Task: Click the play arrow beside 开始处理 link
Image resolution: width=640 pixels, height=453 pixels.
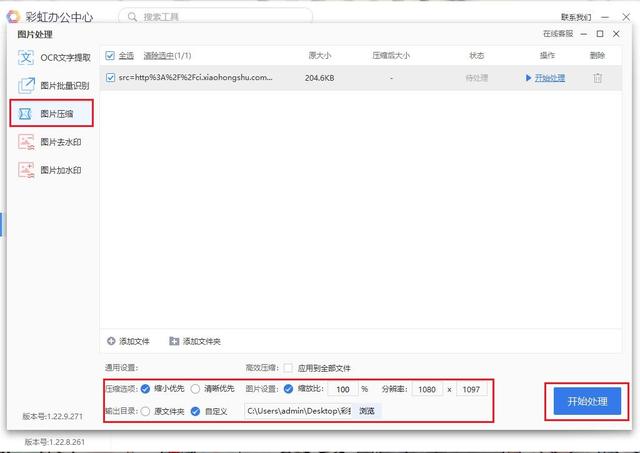Action: (529, 78)
